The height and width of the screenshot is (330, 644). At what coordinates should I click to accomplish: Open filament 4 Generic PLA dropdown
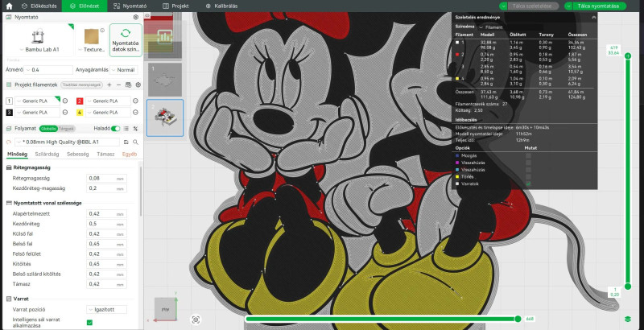108,113
